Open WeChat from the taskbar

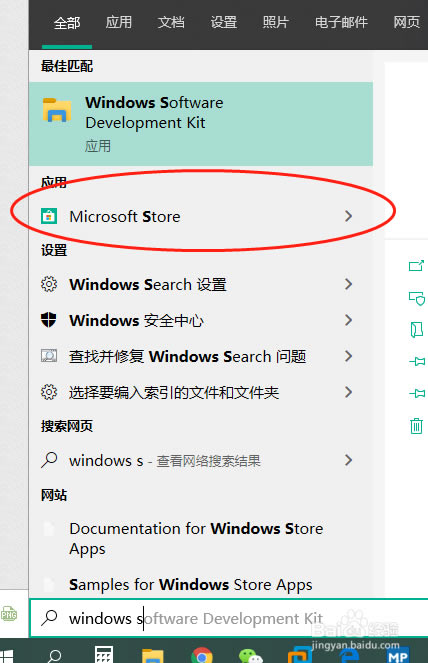(250, 656)
